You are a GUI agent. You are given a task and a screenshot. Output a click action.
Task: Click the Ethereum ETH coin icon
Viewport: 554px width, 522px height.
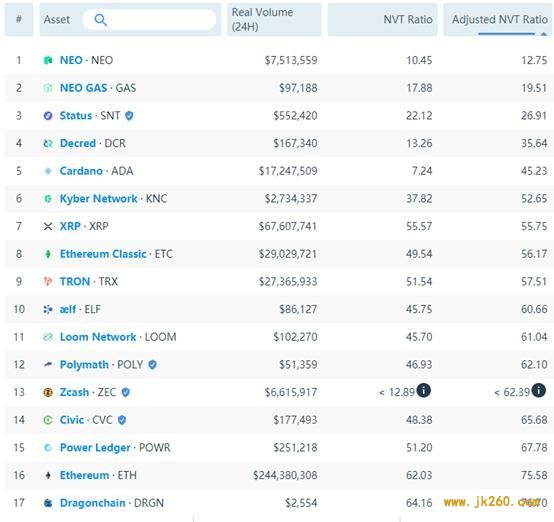[48, 476]
